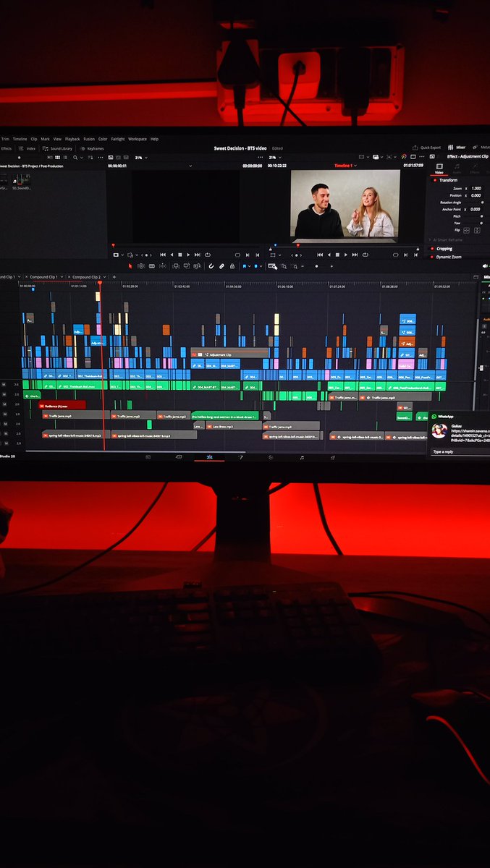The width and height of the screenshot is (490, 868).
Task: Mute the spring-lofi-vibes audio track
Action: pyautogui.click(x=4, y=435)
